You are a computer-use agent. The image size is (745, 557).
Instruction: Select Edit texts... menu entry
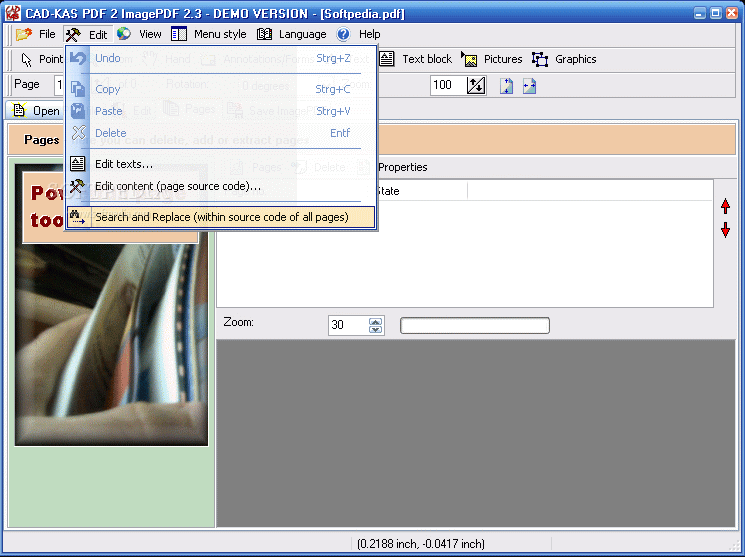pos(221,164)
